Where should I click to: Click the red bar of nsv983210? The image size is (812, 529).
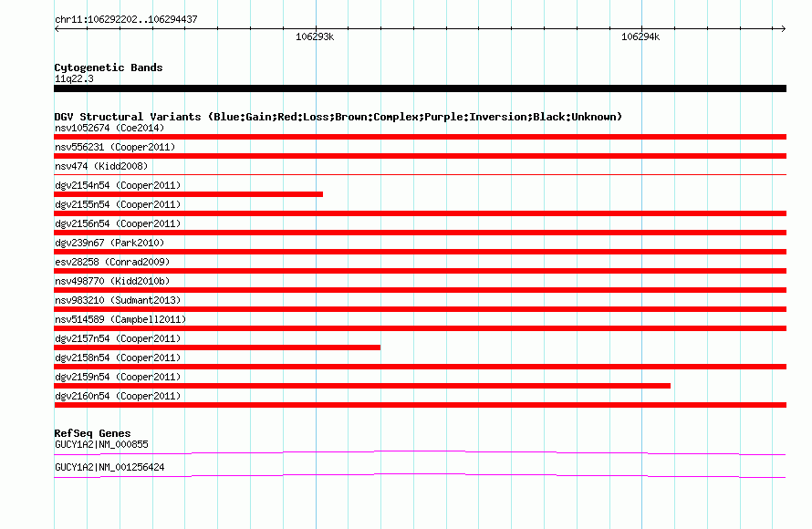pos(420,309)
